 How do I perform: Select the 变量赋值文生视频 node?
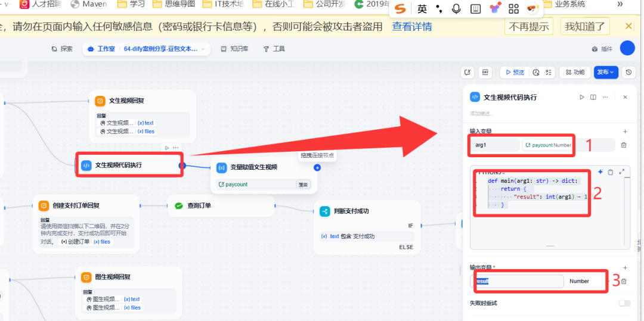point(264,176)
